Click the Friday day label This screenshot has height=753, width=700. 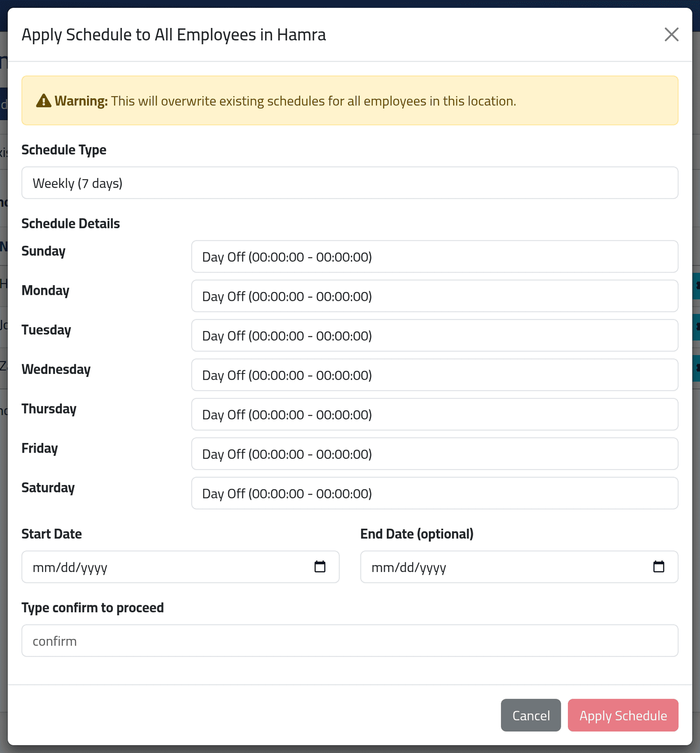tap(40, 449)
